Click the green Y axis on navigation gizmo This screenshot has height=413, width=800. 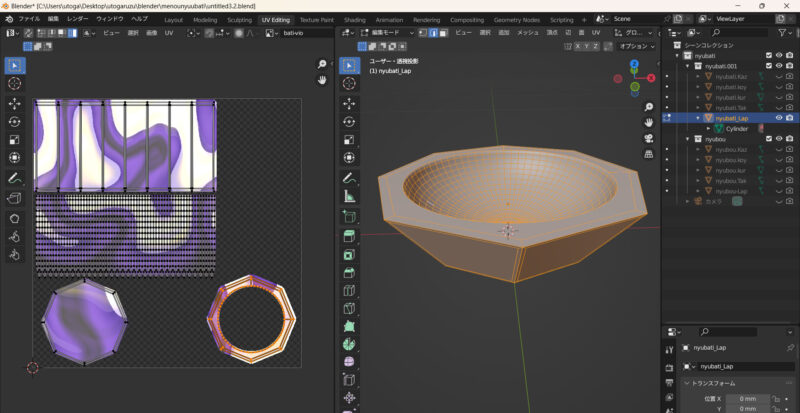(x=635, y=86)
